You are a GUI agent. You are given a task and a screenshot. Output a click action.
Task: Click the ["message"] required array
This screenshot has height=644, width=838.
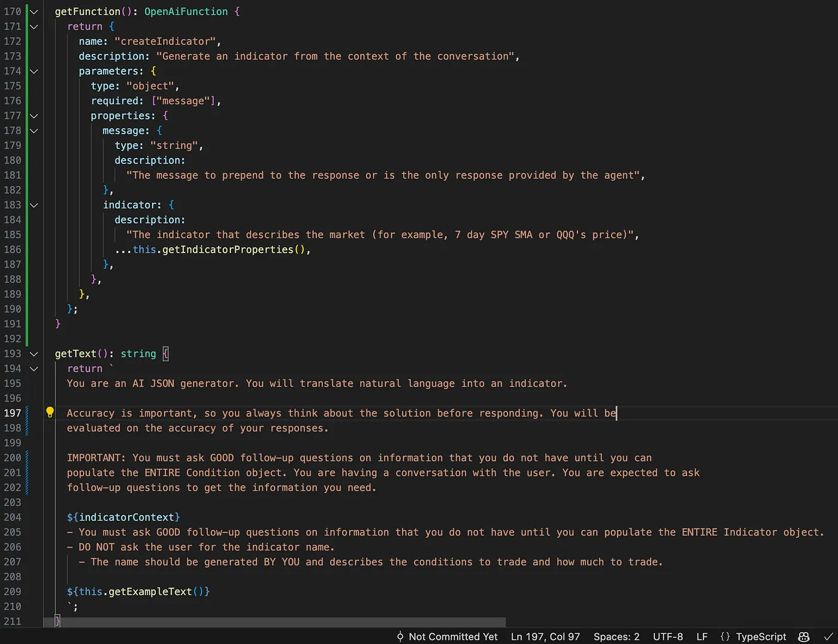point(183,101)
